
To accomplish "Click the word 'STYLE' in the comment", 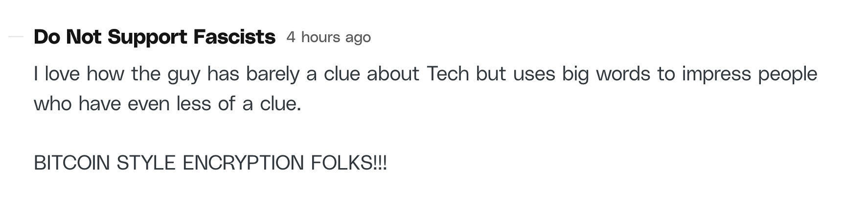I will point(146,163).
